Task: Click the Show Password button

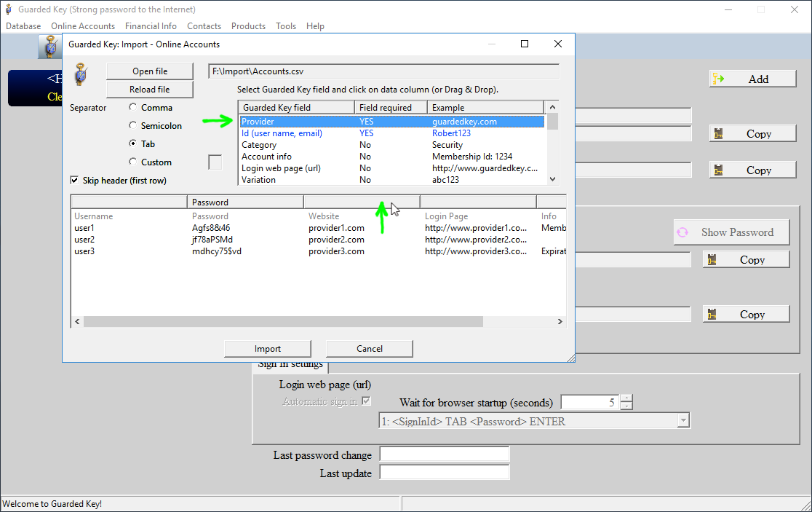Action: tap(732, 232)
